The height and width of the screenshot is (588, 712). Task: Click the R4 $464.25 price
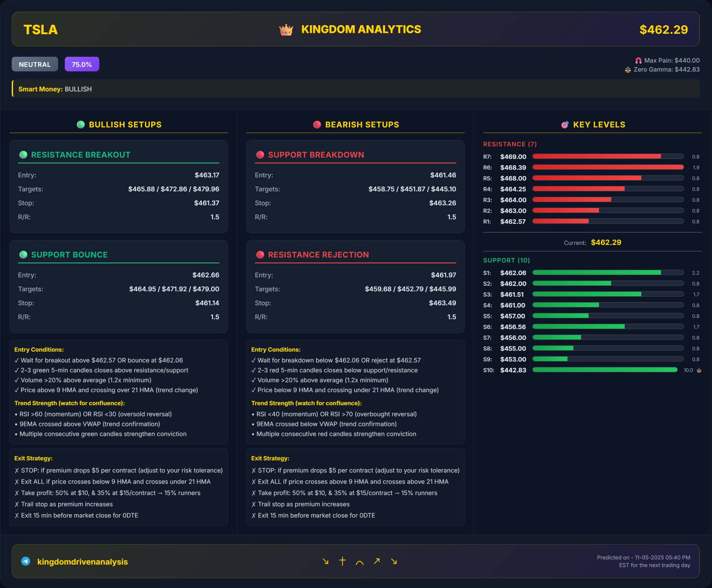513,189
